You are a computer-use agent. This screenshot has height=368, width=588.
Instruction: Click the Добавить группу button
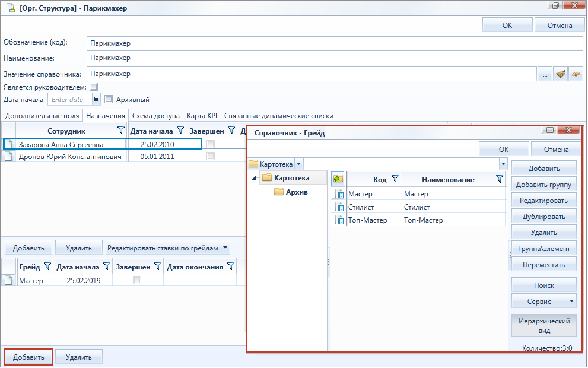click(543, 184)
